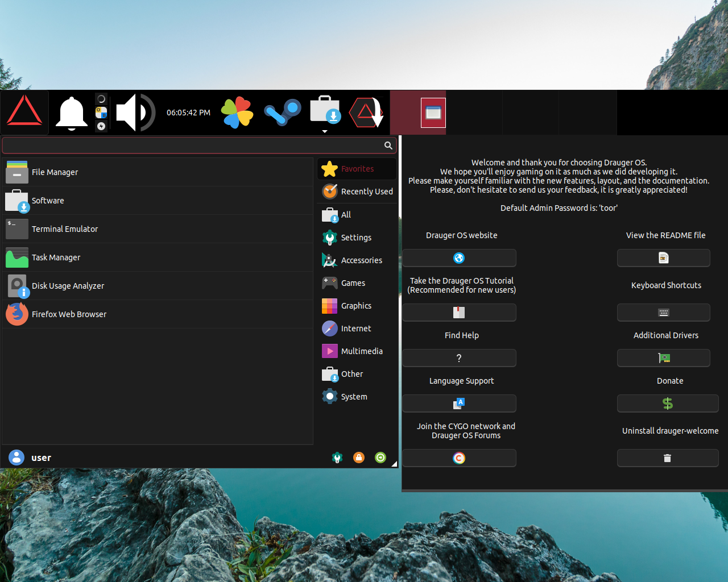This screenshot has height=582, width=728.
Task: Open the Settings category
Action: 357,238
